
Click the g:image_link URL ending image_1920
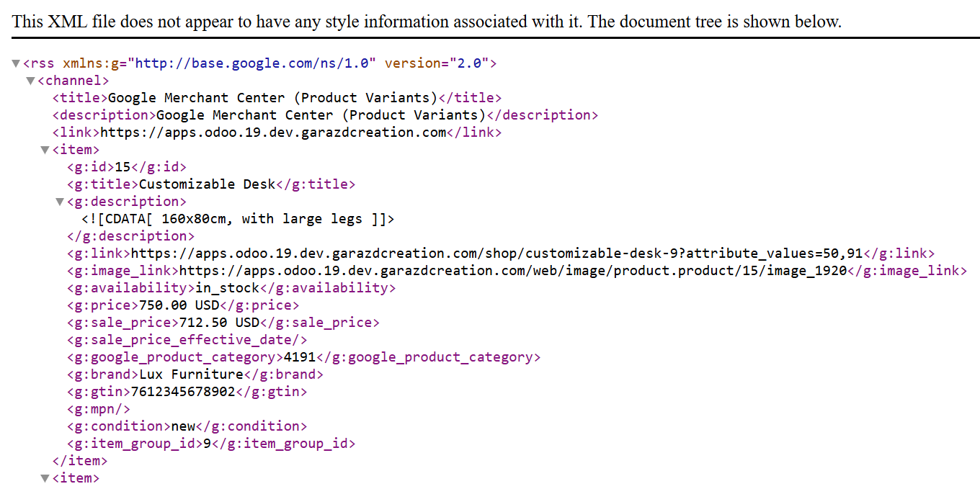(513, 271)
